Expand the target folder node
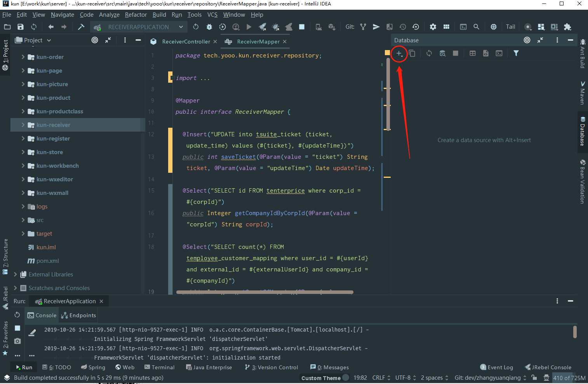This screenshot has width=588, height=384. pyautogui.click(x=23, y=233)
